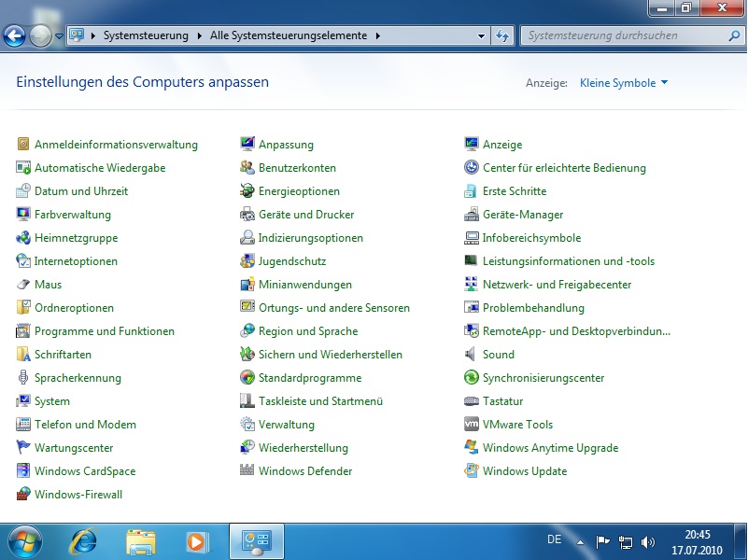Click the Windows Defender icon
The image size is (748, 560).
(x=247, y=471)
